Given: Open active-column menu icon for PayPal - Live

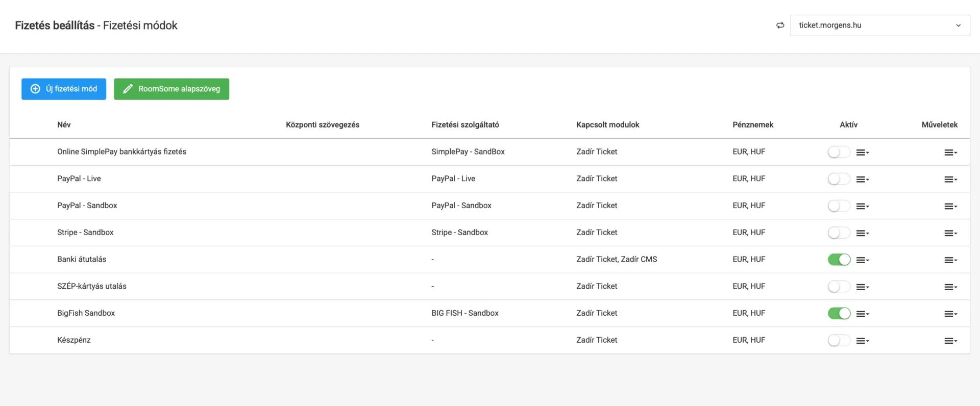Looking at the screenshot, I should pyautogui.click(x=863, y=180).
